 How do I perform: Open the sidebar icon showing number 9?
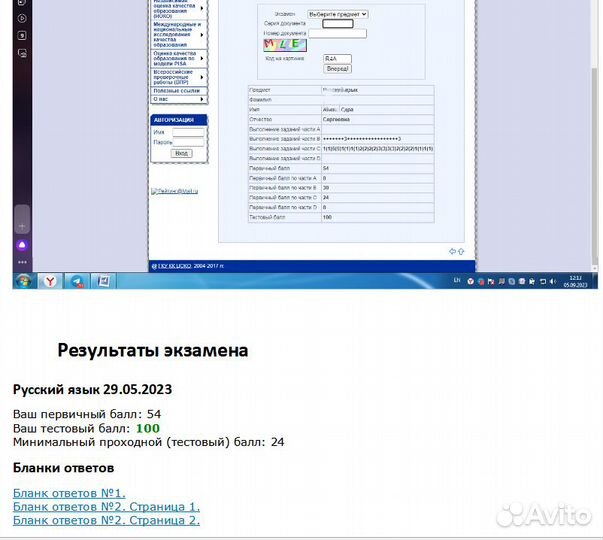coord(22,35)
